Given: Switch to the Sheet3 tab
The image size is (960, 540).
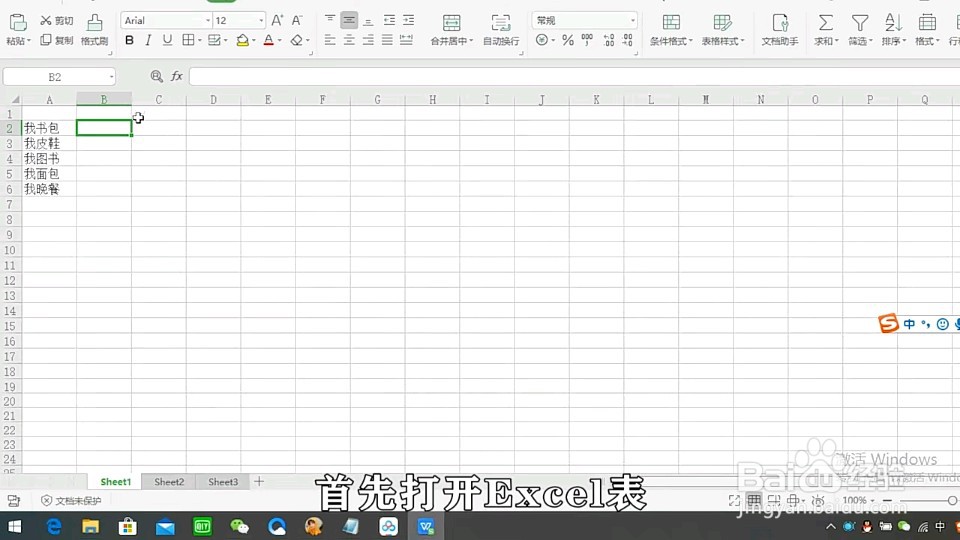Looking at the screenshot, I should click(223, 482).
